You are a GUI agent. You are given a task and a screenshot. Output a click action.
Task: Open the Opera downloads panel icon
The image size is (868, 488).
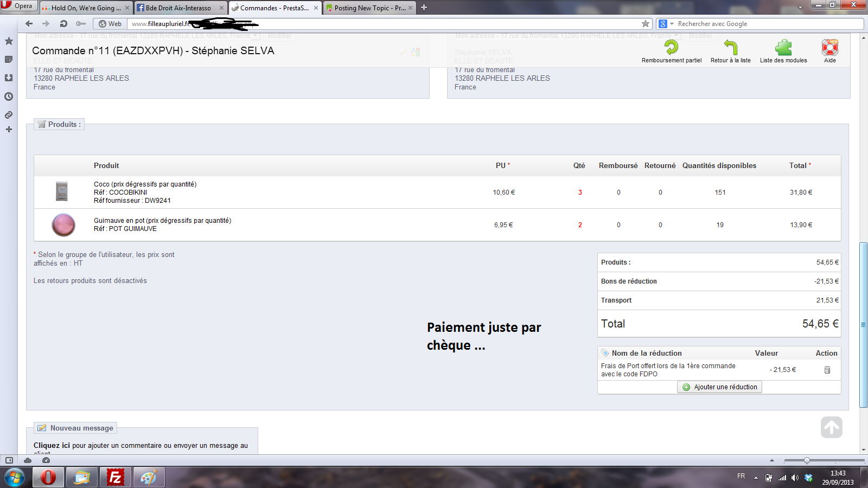(x=9, y=78)
